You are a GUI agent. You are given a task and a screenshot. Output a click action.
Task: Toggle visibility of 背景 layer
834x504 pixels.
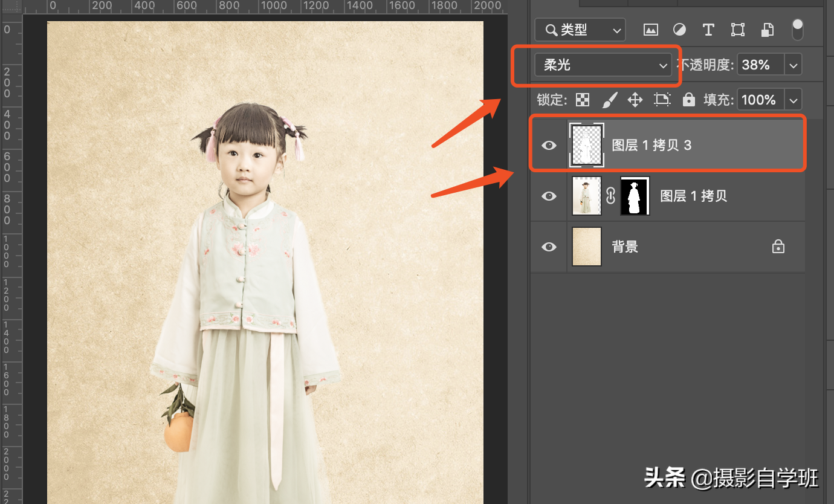click(x=549, y=247)
